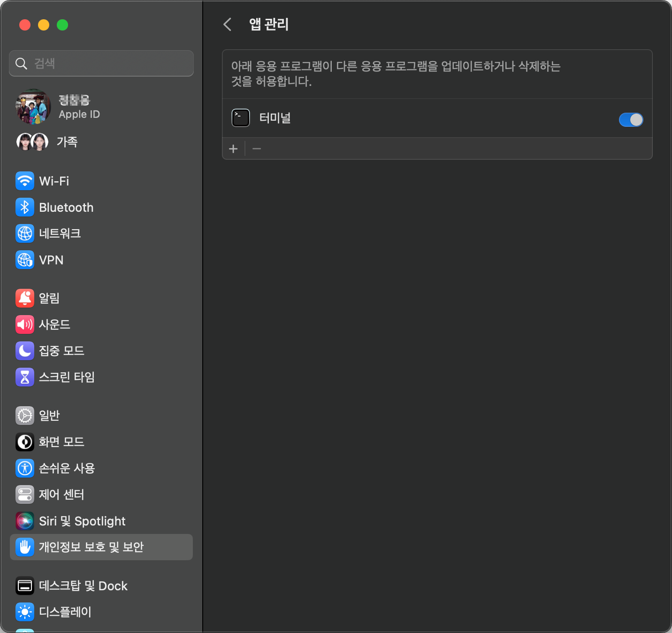Open 사운드 speaker icon
Viewport: 672px width, 633px height.
pos(25,324)
